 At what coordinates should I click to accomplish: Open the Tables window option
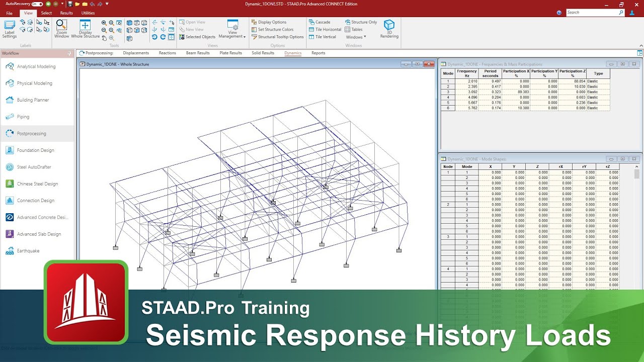354,29
